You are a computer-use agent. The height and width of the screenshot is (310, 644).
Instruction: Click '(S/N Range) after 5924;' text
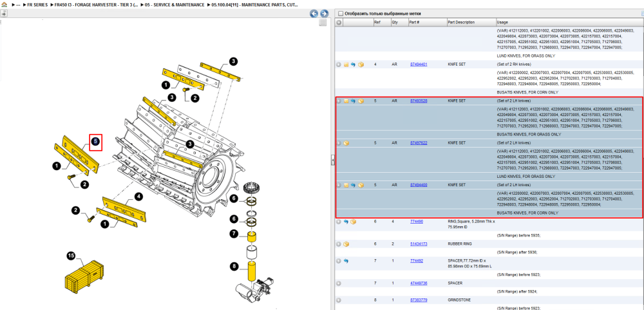(x=517, y=291)
